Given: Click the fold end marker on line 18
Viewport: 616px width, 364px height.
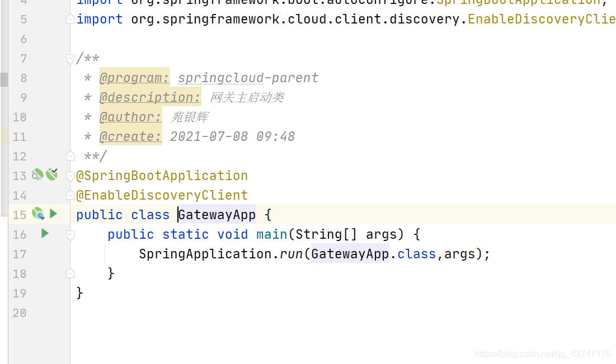Looking at the screenshot, I should (x=70, y=273).
